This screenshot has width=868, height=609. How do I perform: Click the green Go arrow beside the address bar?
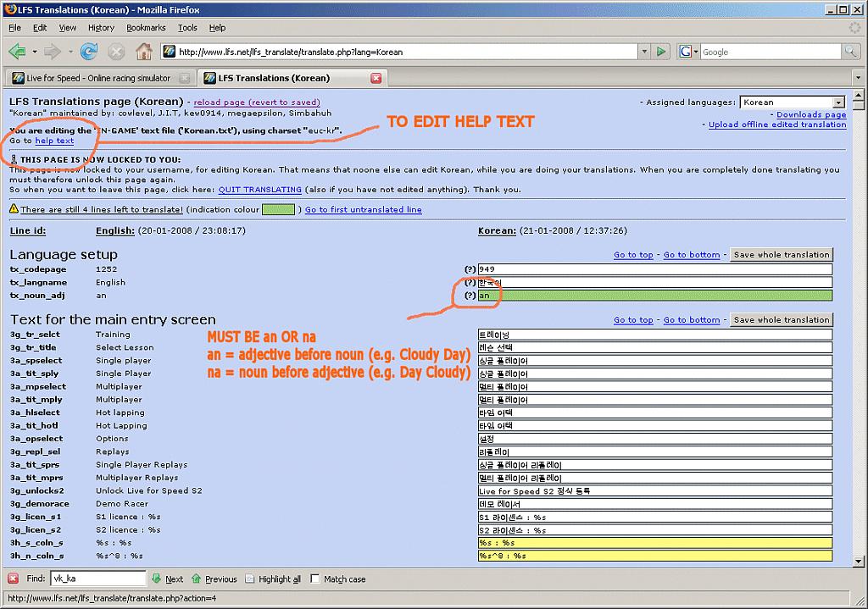coord(661,52)
